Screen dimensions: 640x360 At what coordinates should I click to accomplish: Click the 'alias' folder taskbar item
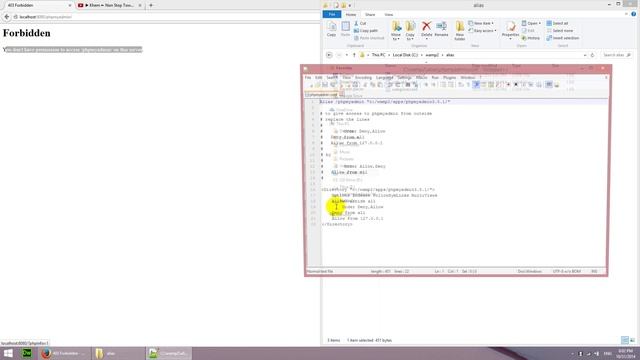click(x=118, y=353)
